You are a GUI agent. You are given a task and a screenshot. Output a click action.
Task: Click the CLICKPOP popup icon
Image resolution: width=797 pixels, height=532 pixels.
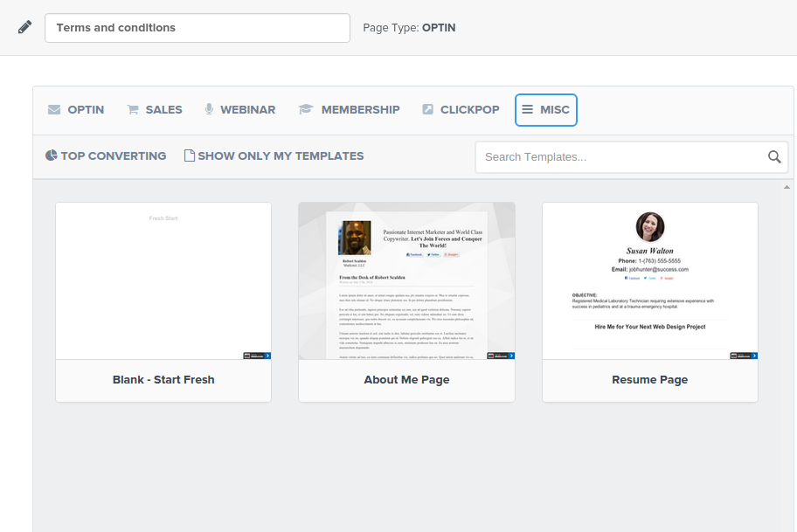(427, 110)
